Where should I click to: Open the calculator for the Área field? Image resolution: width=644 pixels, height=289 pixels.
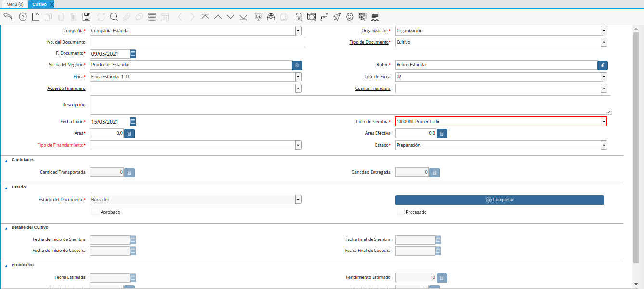coord(129,134)
